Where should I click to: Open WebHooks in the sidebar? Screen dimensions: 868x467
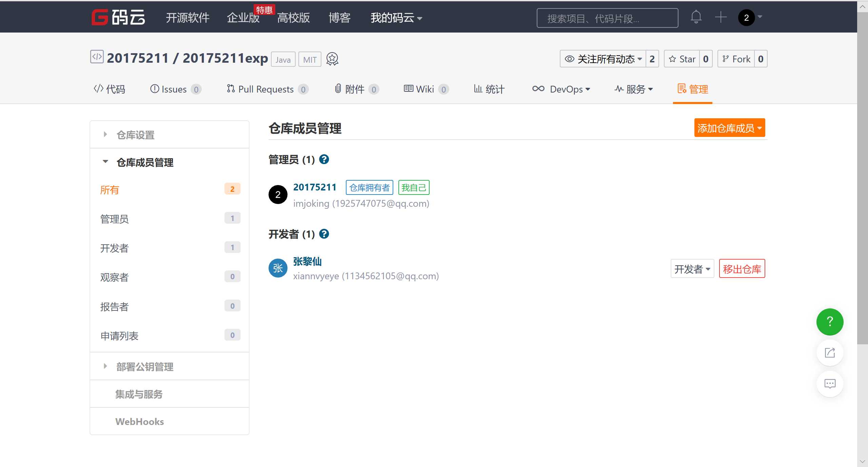click(139, 422)
